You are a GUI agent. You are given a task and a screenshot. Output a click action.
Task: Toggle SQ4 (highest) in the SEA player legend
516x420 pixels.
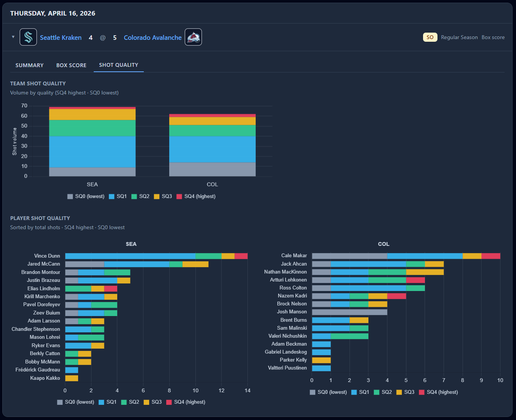tap(186, 402)
